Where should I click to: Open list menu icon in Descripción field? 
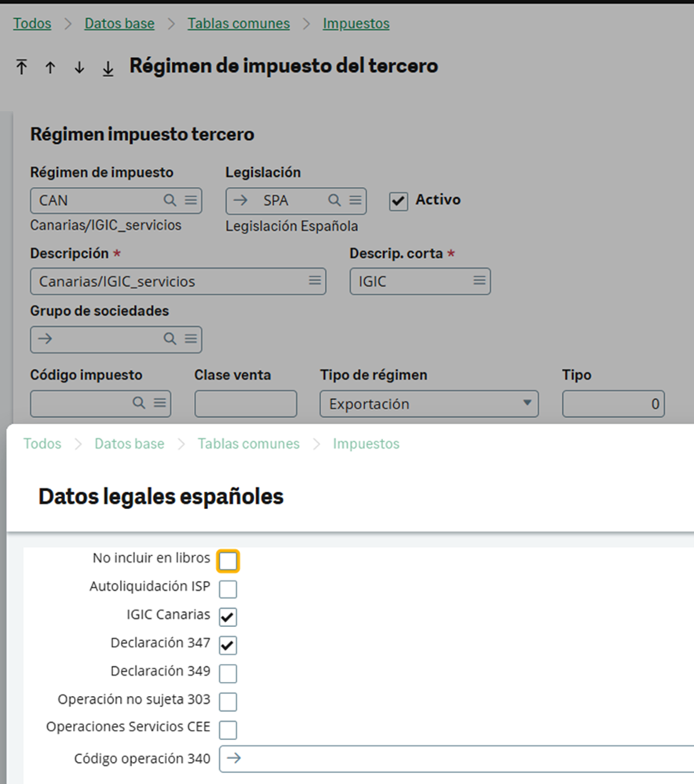pos(315,280)
